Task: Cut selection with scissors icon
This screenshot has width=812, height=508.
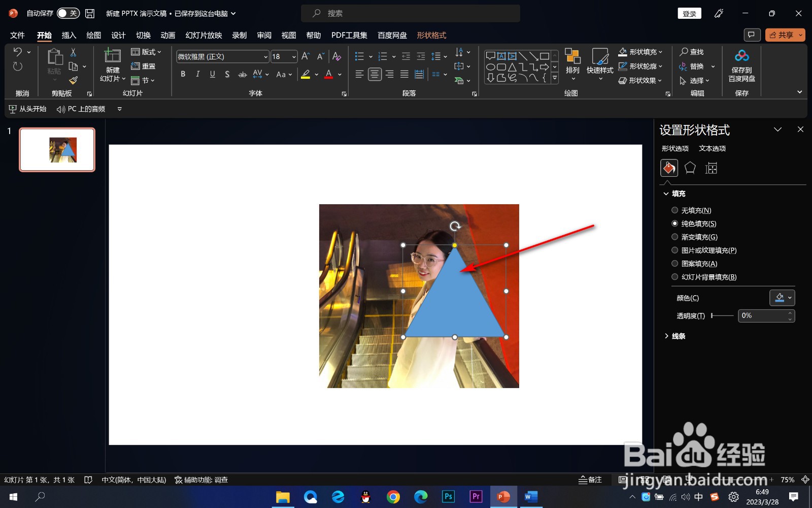Action: coord(74,52)
